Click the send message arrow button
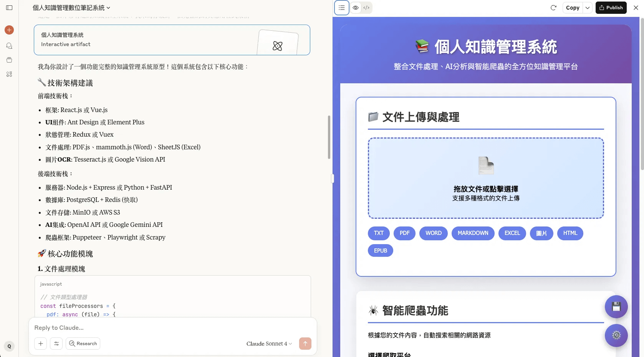 (305, 344)
